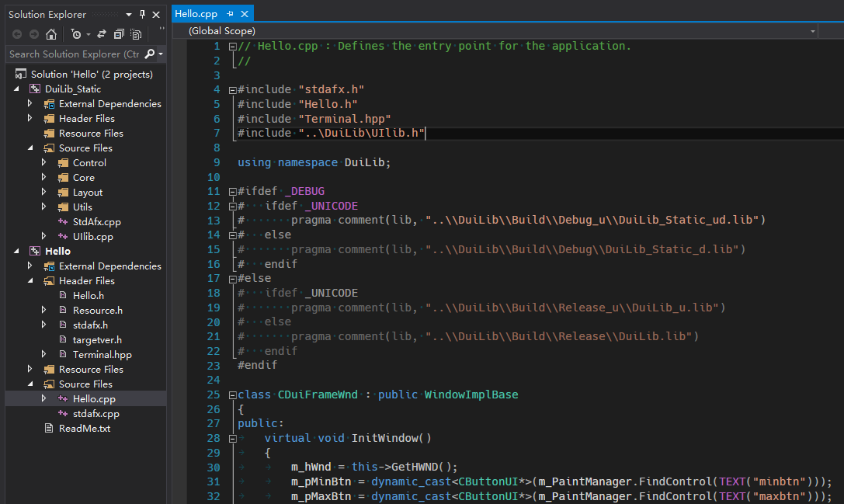Image resolution: width=844 pixels, height=504 pixels.
Task: Expand External Dependencies under Hello project
Action: pos(30,266)
